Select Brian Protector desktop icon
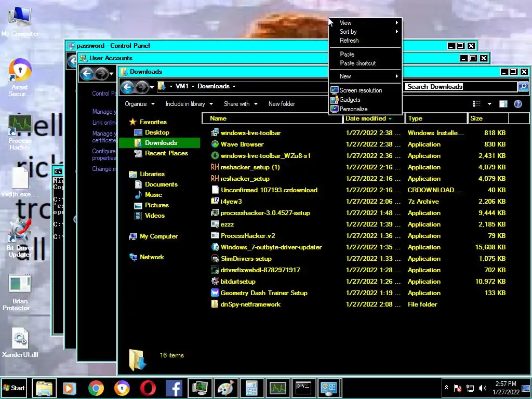This screenshot has height=399, width=532. coord(20,292)
